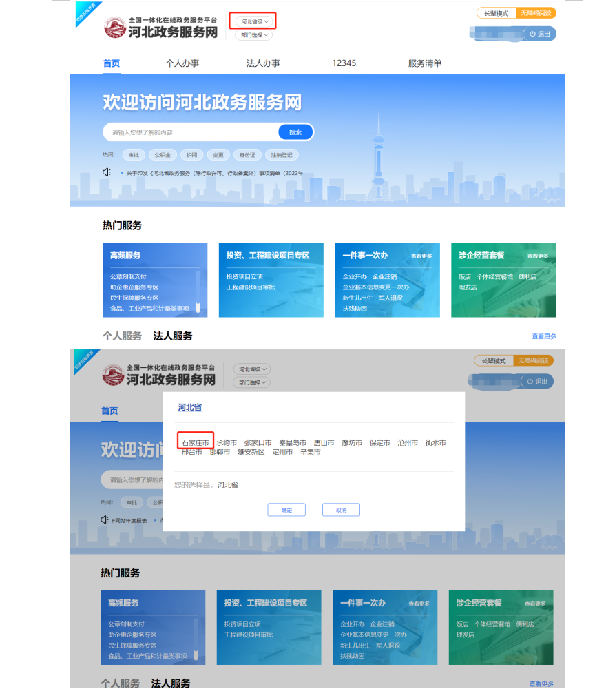Select 辛集市 in the city dialog
This screenshot has width=606, height=700.
(x=311, y=452)
